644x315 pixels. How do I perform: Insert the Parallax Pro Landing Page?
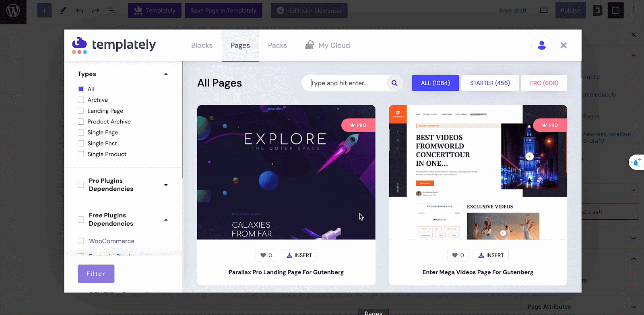click(299, 255)
